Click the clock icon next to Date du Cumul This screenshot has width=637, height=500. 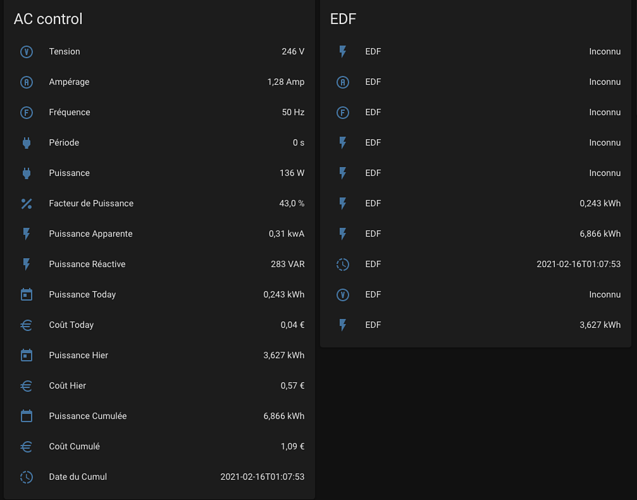coord(26,477)
